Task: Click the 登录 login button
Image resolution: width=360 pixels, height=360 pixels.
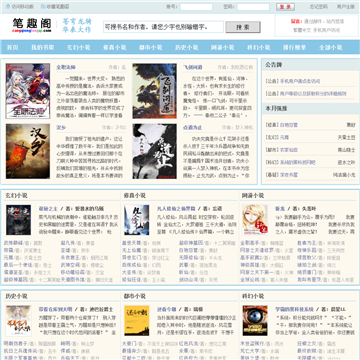Action: click(285, 7)
